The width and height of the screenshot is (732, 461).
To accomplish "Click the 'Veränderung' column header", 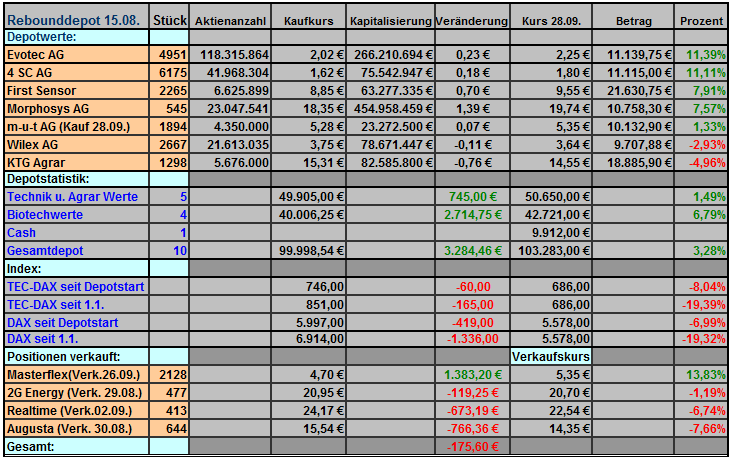I will [x=472, y=21].
